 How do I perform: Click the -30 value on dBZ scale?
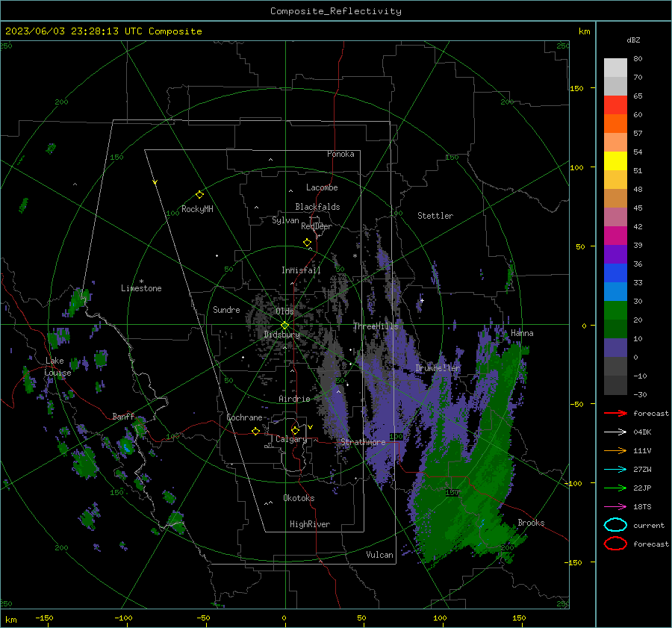[x=640, y=394]
